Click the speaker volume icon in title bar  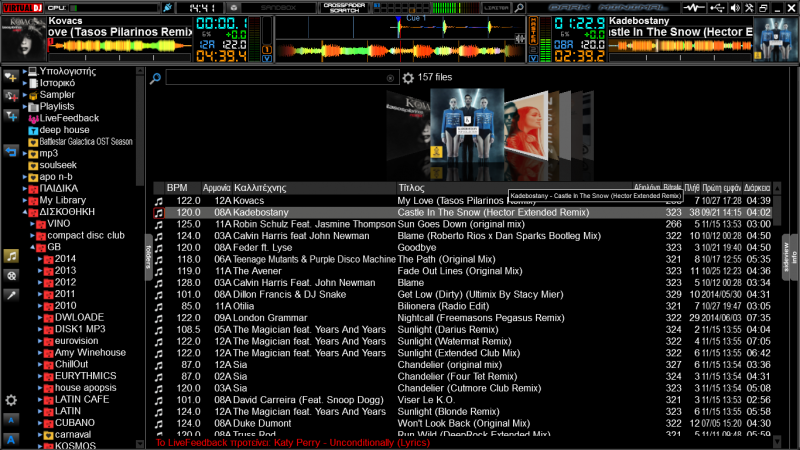[x=735, y=8]
